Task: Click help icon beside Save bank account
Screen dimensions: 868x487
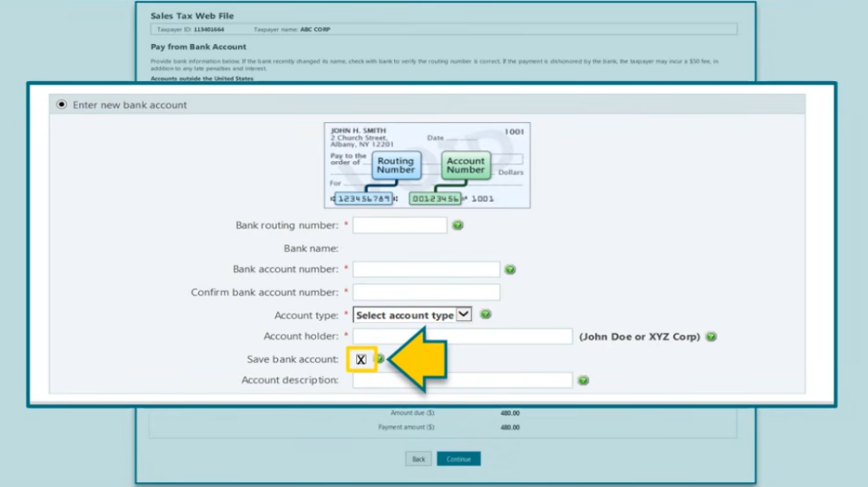Action: click(x=381, y=358)
